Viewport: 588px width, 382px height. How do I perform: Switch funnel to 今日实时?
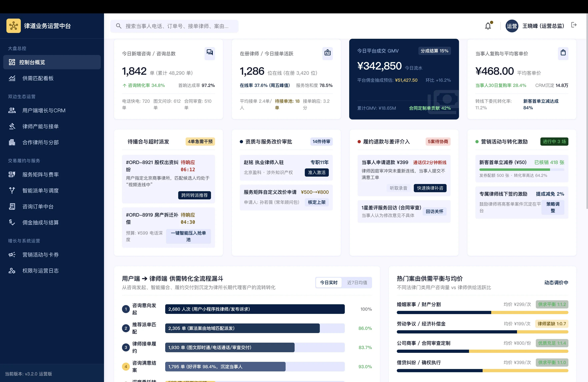329,283
